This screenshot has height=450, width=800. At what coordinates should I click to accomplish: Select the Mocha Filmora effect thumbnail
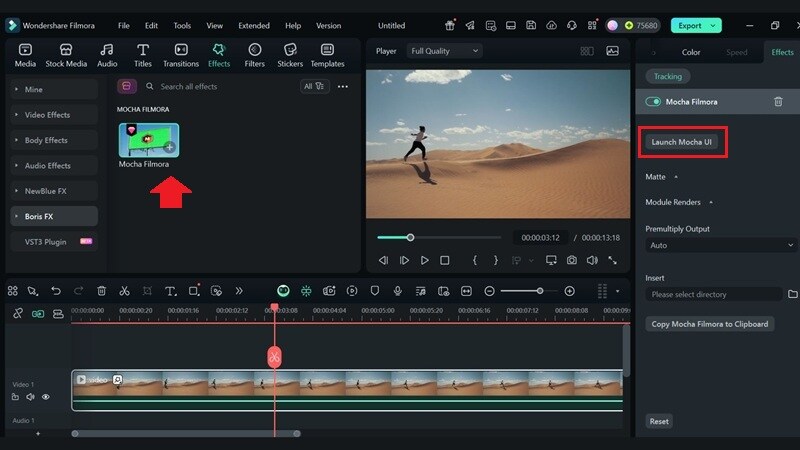pos(148,140)
